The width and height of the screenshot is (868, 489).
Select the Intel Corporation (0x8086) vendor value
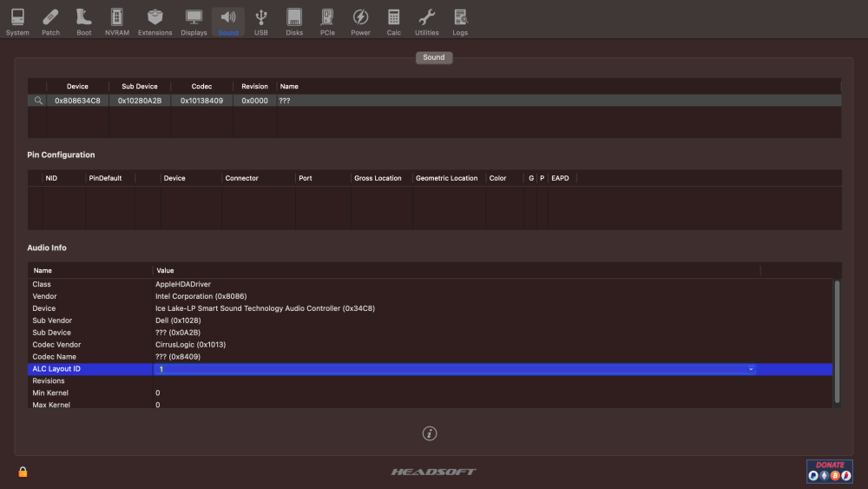[x=201, y=296]
